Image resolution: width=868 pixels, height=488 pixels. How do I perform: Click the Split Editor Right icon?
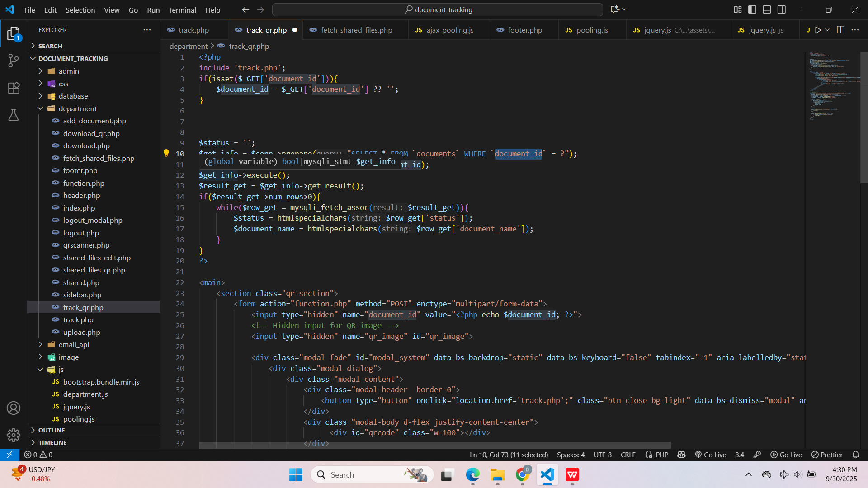(840, 30)
